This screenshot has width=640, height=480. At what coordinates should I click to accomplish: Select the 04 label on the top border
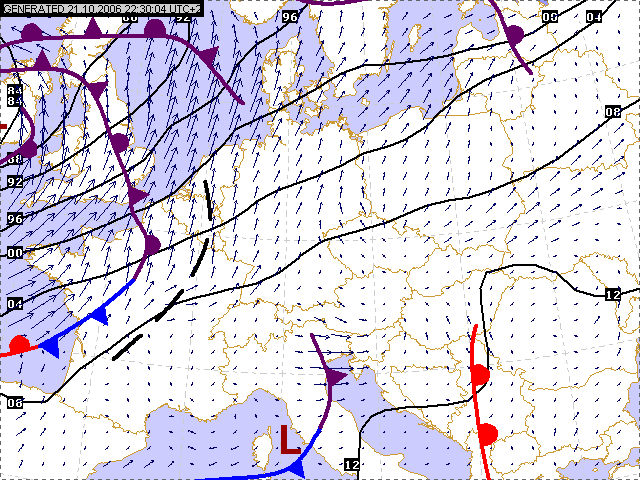594,17
